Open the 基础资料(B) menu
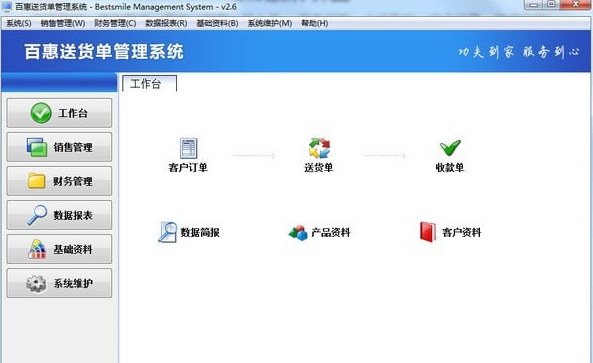The height and width of the screenshot is (363, 593). click(x=217, y=23)
